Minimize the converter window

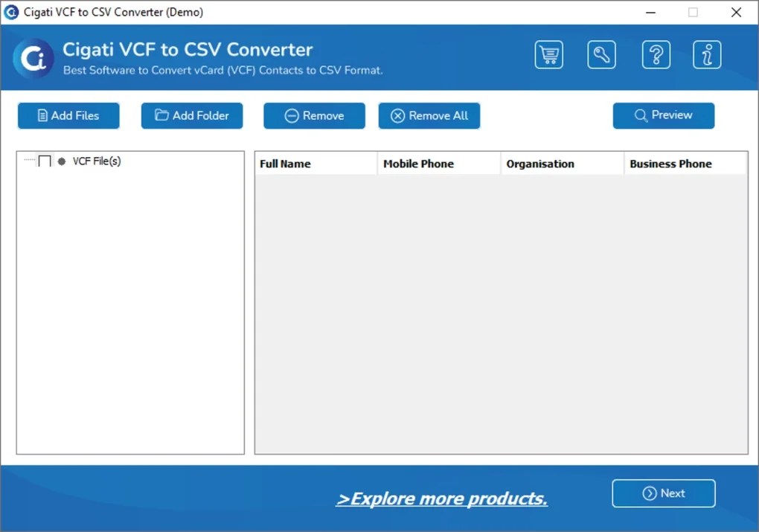(x=650, y=12)
